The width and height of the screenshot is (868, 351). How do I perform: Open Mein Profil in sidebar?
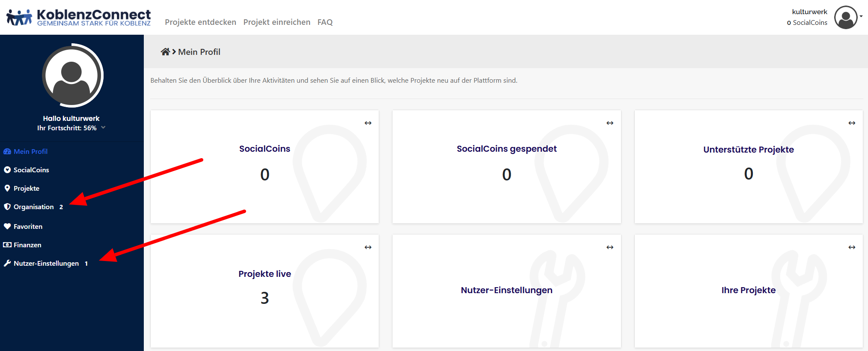pos(30,152)
